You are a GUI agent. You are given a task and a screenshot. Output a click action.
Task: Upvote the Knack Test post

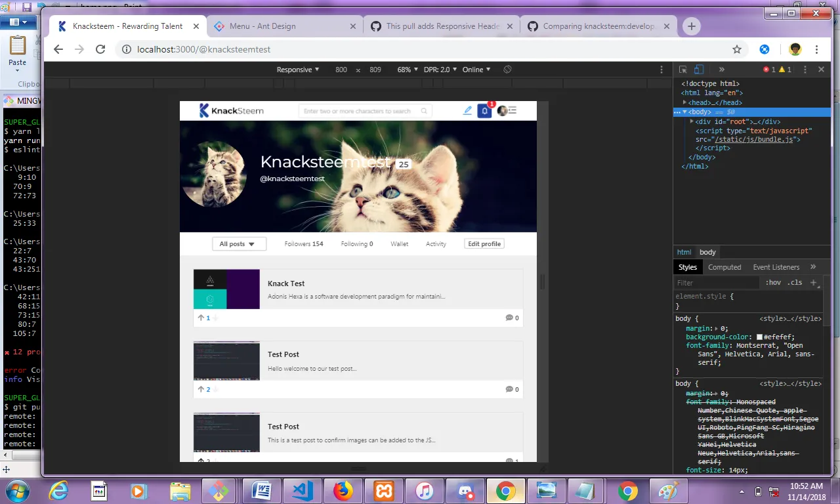pyautogui.click(x=201, y=318)
